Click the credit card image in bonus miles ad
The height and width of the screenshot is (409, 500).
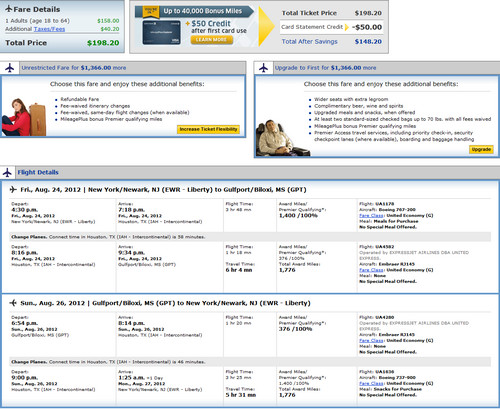(x=162, y=32)
